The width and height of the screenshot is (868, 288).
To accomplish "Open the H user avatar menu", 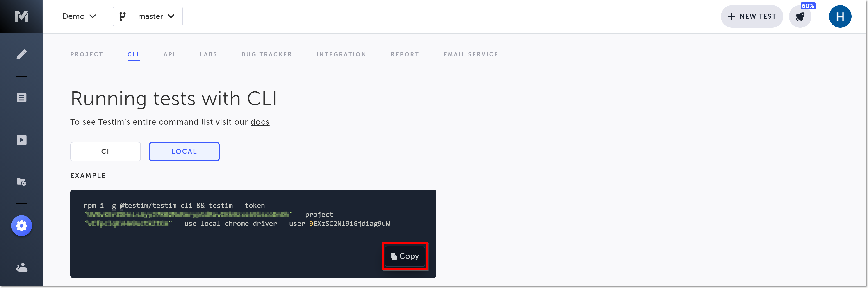I will tap(840, 16).
